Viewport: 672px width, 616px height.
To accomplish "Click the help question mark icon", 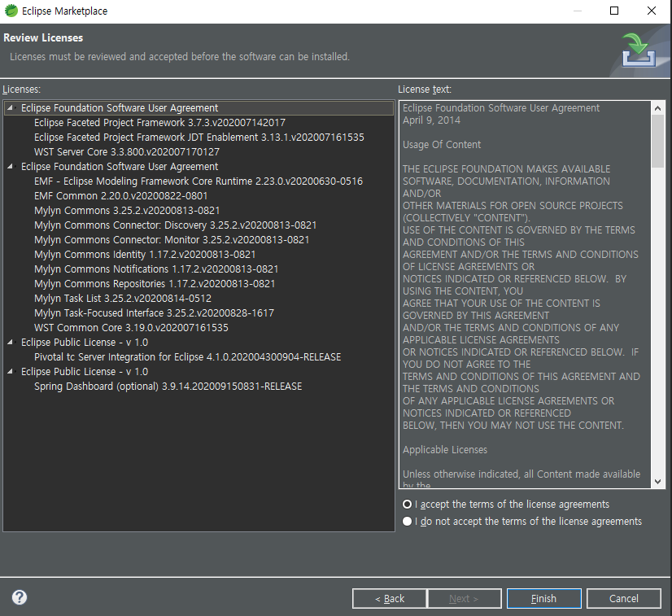I will (x=20, y=597).
